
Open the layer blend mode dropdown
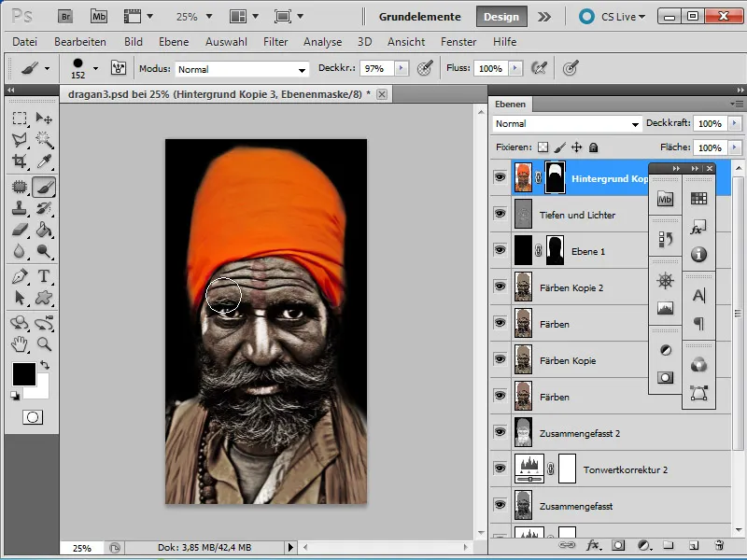[567, 124]
